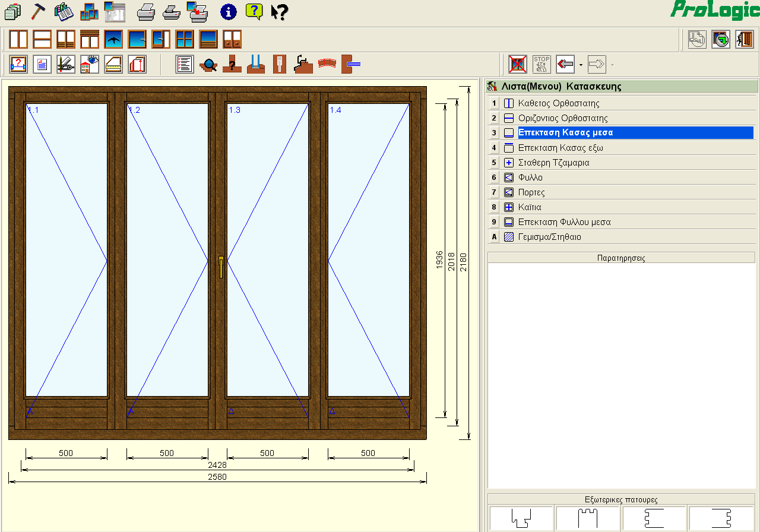Click the profile with question mark icon

coord(232,64)
